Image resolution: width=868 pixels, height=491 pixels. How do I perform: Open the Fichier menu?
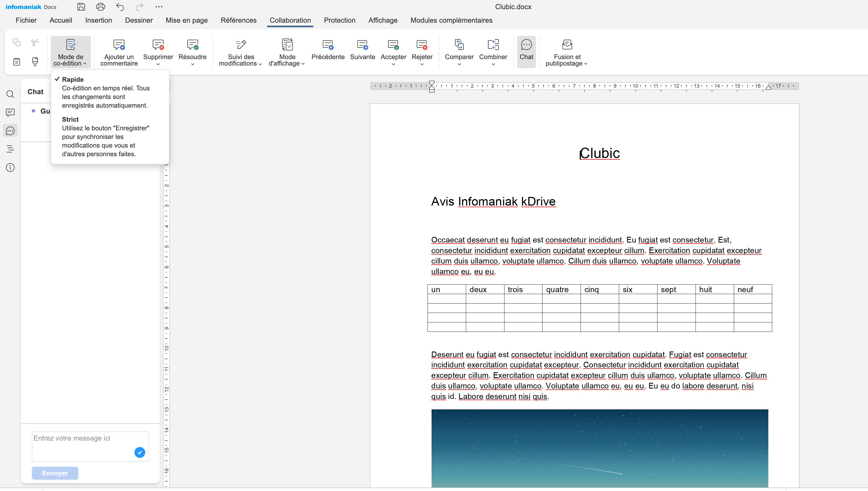26,20
